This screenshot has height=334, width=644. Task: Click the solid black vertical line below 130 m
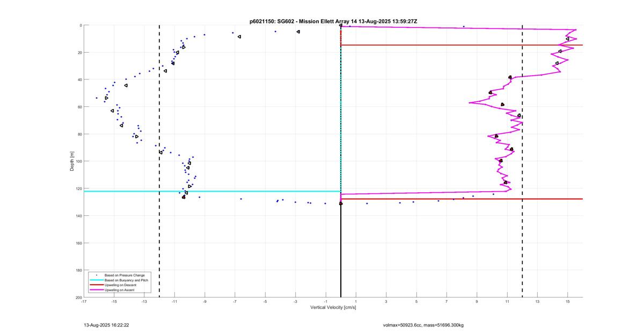tap(341, 250)
